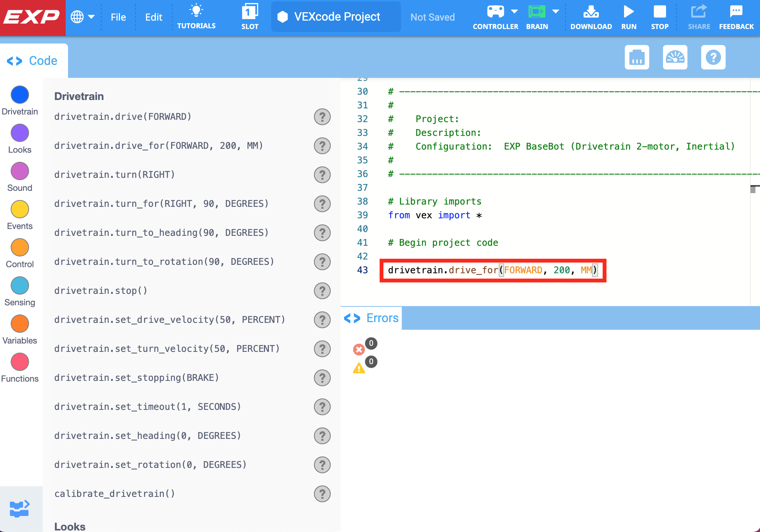
Task: Select the Variables category circle
Action: 20,324
